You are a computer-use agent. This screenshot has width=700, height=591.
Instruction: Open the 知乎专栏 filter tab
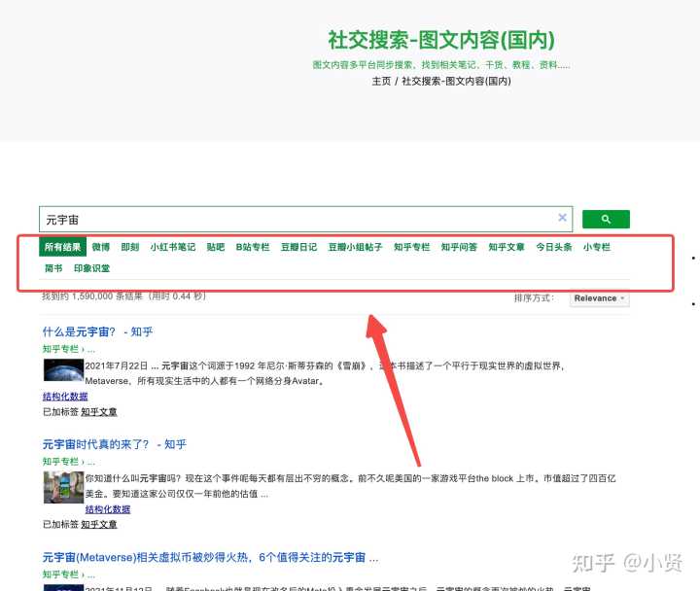click(x=411, y=247)
